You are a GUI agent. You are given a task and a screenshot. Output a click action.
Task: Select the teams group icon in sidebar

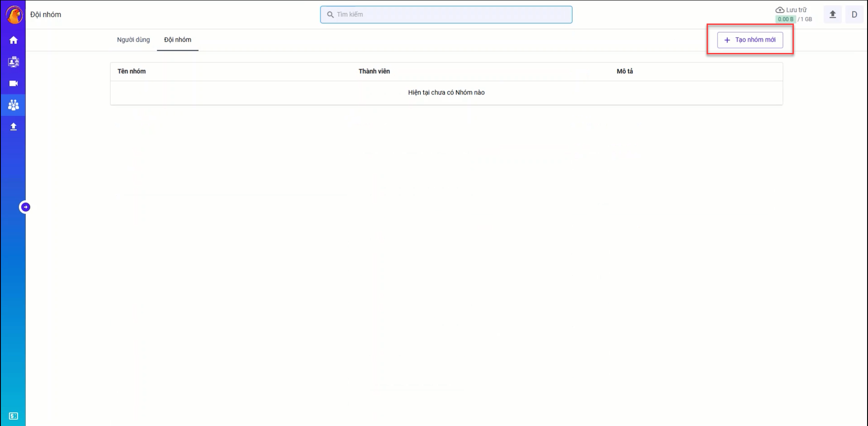(14, 105)
